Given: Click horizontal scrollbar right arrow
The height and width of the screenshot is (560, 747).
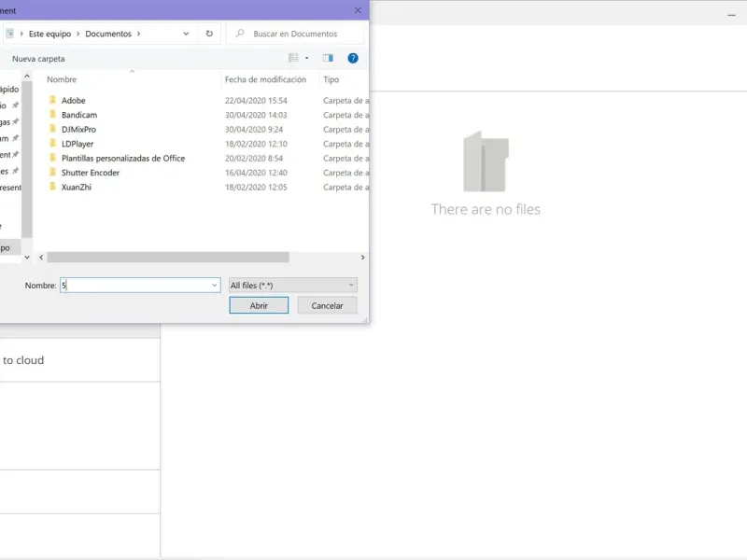Looking at the screenshot, I should pos(362,258).
